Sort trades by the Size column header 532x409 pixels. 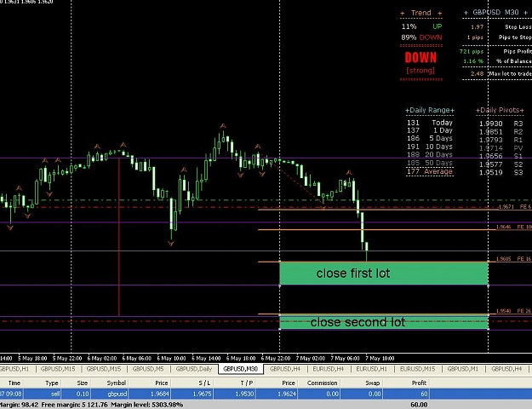[83, 383]
